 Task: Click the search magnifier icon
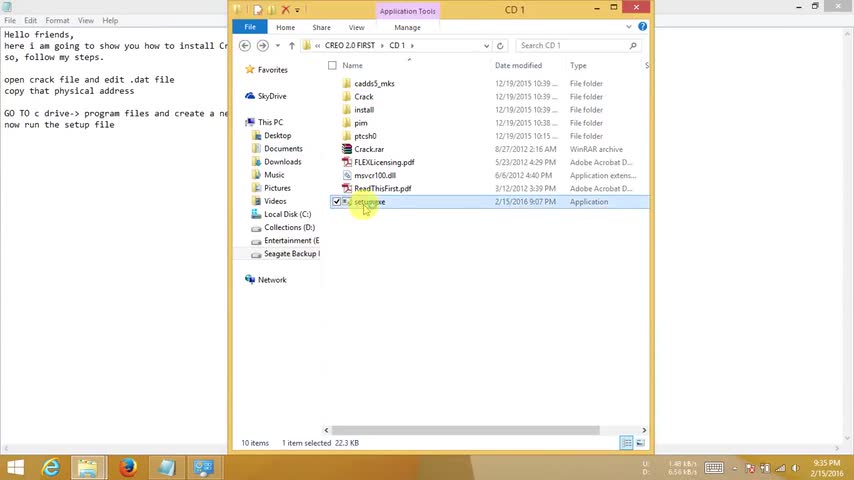(x=633, y=46)
